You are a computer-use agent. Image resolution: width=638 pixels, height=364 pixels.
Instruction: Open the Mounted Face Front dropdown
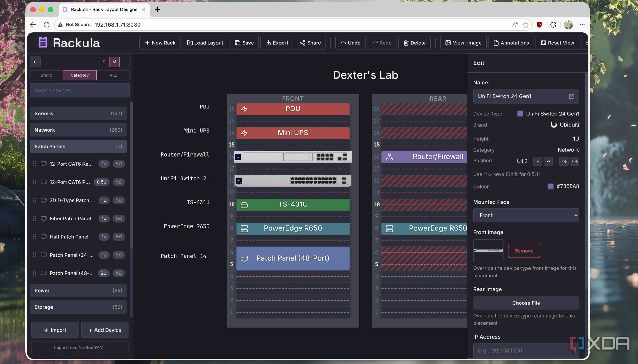[526, 215]
